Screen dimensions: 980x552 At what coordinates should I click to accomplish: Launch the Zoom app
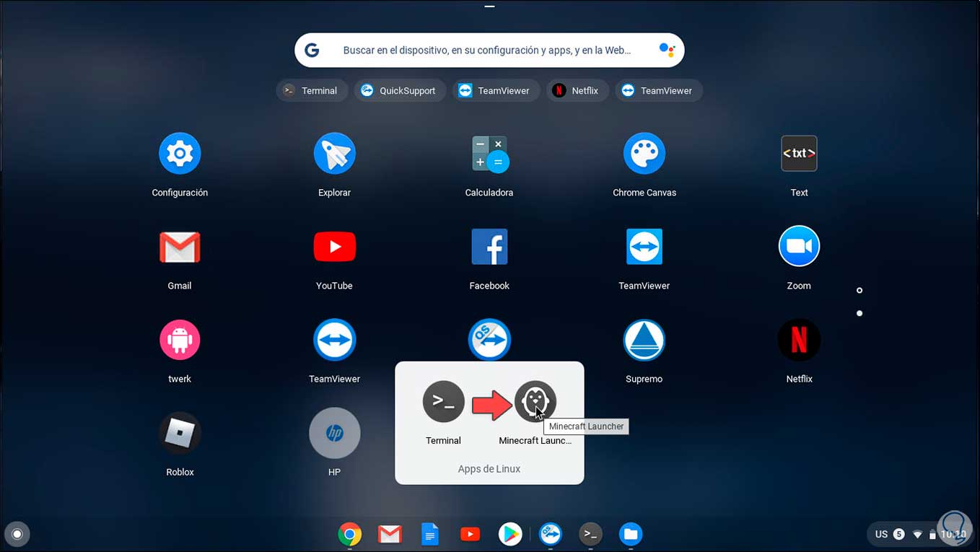point(799,247)
